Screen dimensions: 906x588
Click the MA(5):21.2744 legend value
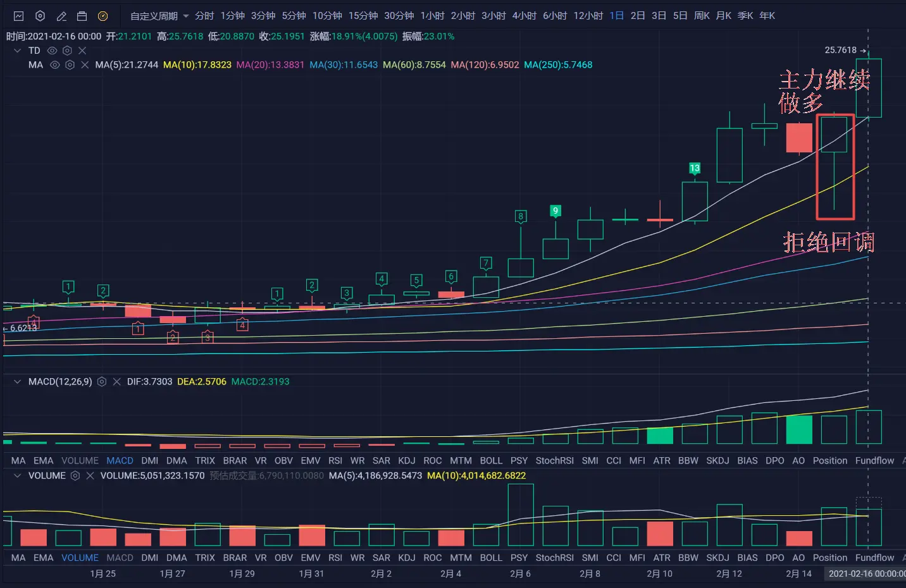pos(127,64)
